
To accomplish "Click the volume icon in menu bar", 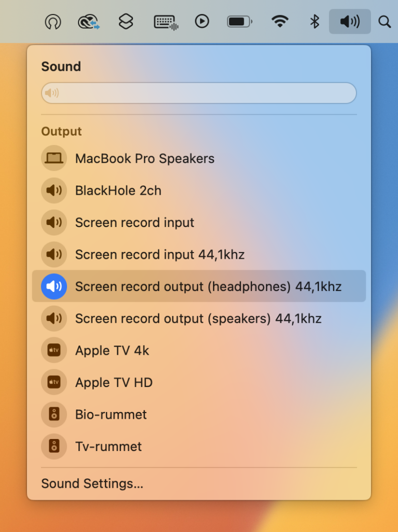I will pos(350,21).
